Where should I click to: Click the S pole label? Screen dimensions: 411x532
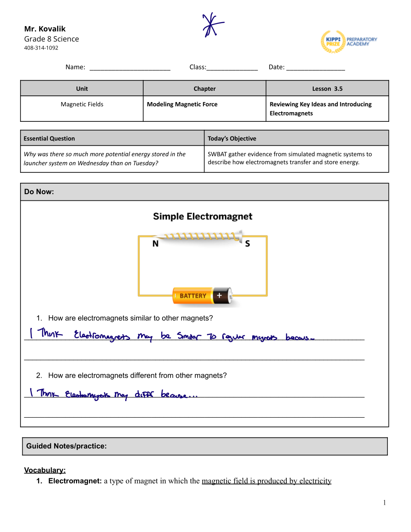click(x=247, y=244)
